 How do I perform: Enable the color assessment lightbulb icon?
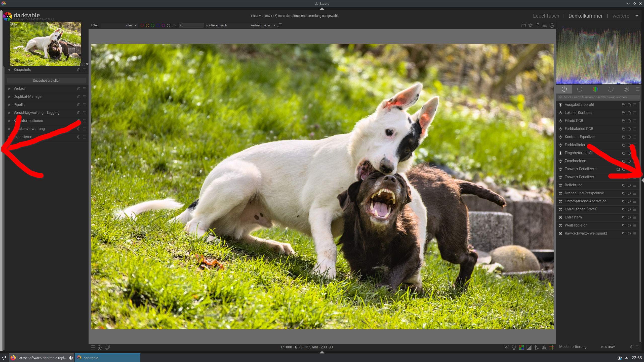(x=514, y=347)
